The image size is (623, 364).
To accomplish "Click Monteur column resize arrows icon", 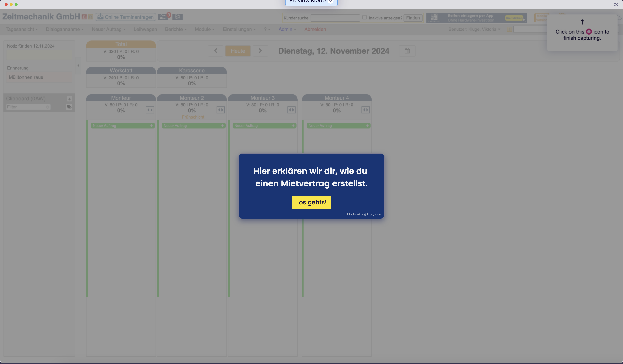I will coord(150,110).
